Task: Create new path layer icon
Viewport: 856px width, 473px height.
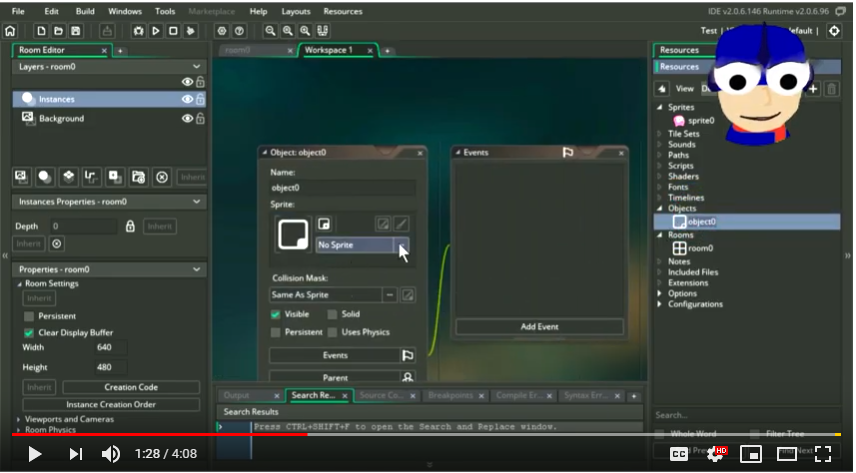Action: click(91, 177)
